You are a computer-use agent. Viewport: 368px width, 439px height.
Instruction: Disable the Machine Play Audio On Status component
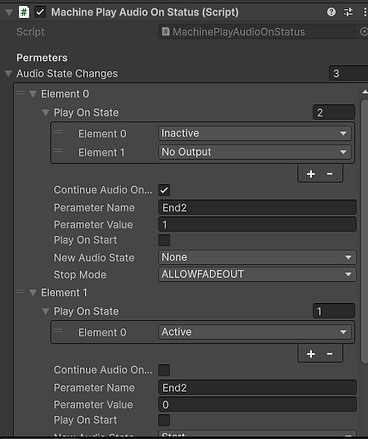pos(40,12)
